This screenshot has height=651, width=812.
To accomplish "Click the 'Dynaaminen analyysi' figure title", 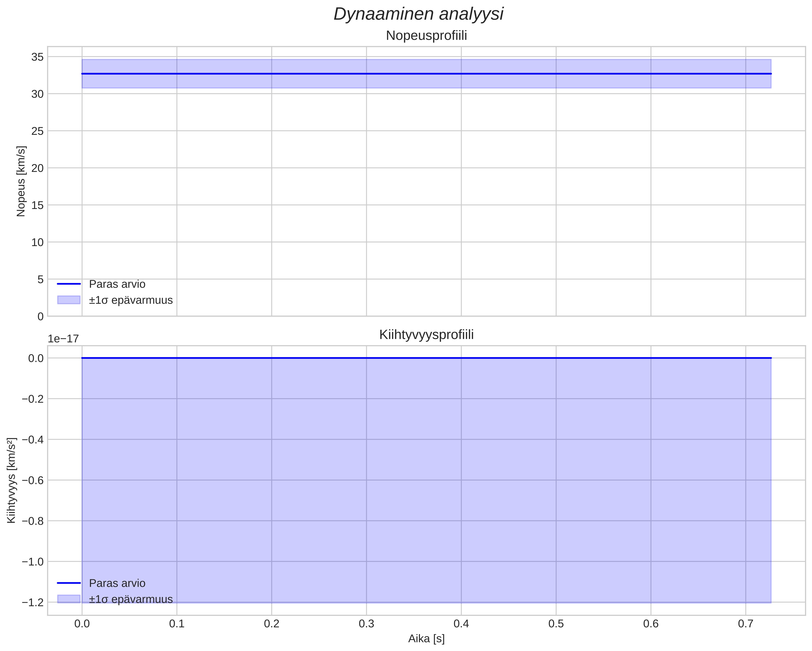I will point(418,14).
